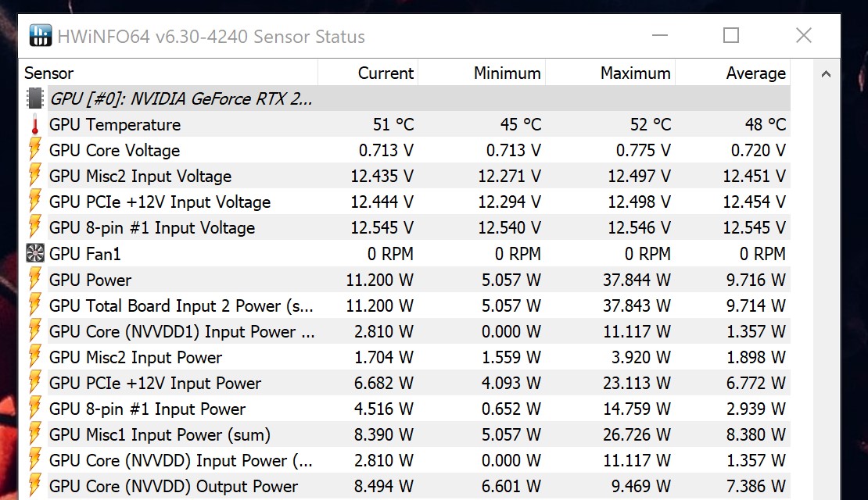Select the GPU 8-pin #1 Input Voltage label
Screen dimensions: 868x500
pyautogui.click(x=152, y=227)
